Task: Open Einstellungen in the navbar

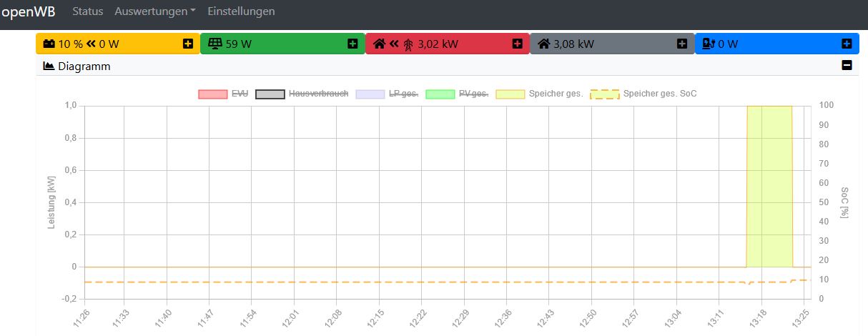Action: (x=241, y=11)
